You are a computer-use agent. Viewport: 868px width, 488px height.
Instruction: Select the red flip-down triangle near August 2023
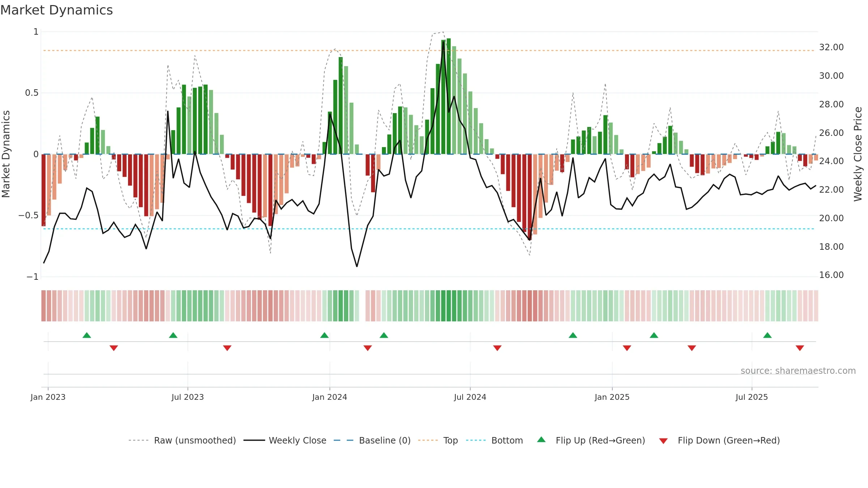(x=227, y=348)
